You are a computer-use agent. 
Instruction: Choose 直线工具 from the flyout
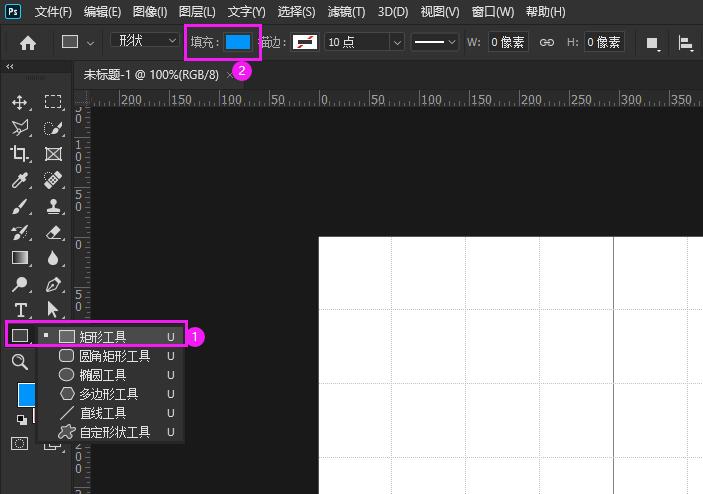[111, 413]
